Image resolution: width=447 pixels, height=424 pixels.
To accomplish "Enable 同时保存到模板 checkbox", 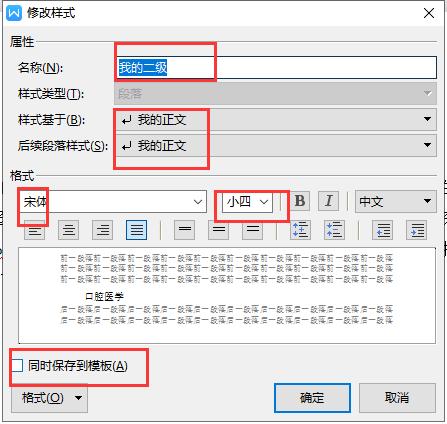I will click(17, 366).
